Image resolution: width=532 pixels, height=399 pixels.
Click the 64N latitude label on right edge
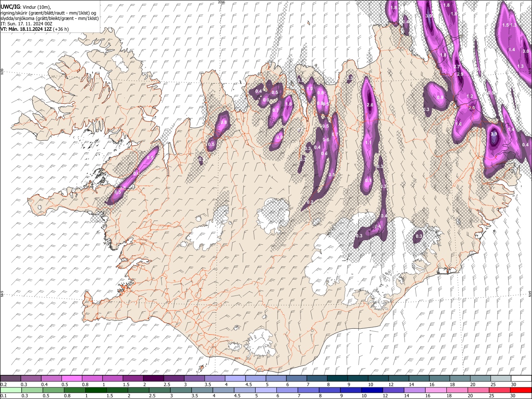click(530, 293)
